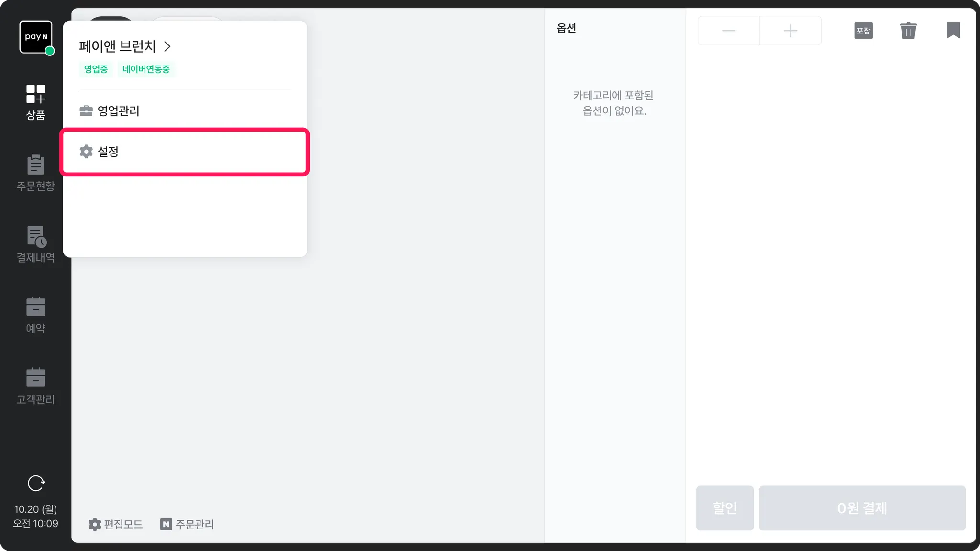Decrease quantity with minus stepper
The image size is (980, 551).
tap(729, 31)
